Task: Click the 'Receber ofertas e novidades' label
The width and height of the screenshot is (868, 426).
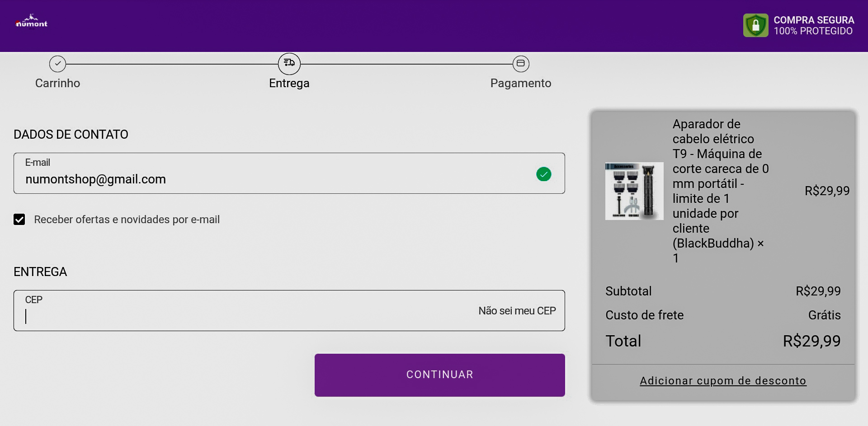Action: point(127,220)
